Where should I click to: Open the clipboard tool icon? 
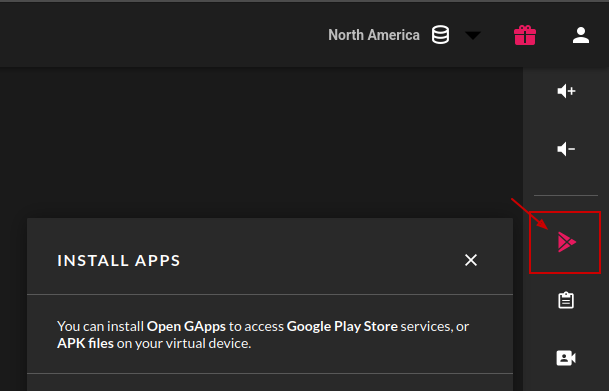[x=566, y=300]
